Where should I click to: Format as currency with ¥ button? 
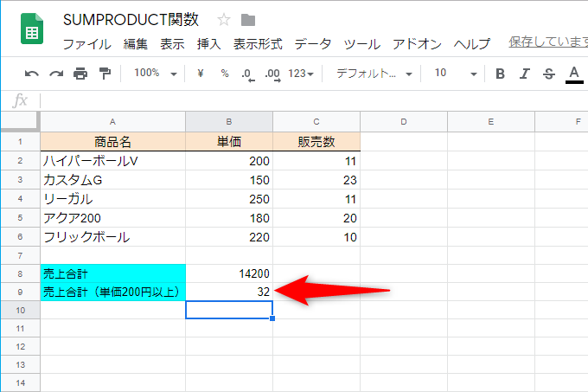201,74
